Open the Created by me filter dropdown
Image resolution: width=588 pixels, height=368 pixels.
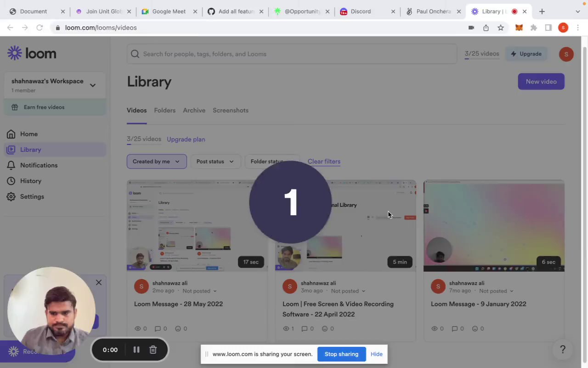[x=157, y=161]
